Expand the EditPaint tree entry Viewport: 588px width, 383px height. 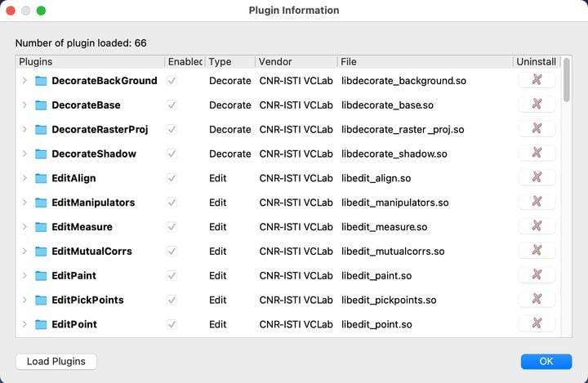(24, 276)
